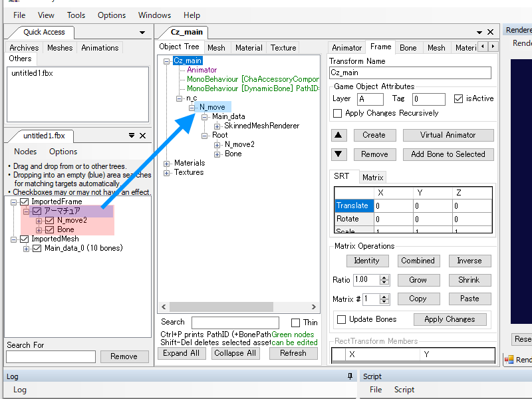Click the Transform Name input field
The image size is (532, 399).
[x=410, y=73]
